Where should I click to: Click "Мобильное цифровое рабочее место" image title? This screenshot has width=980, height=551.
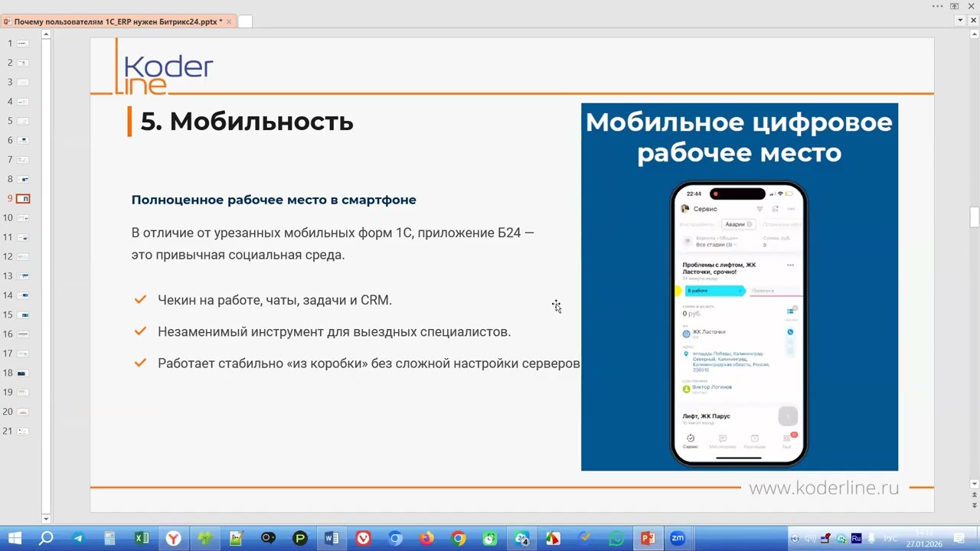click(x=739, y=138)
